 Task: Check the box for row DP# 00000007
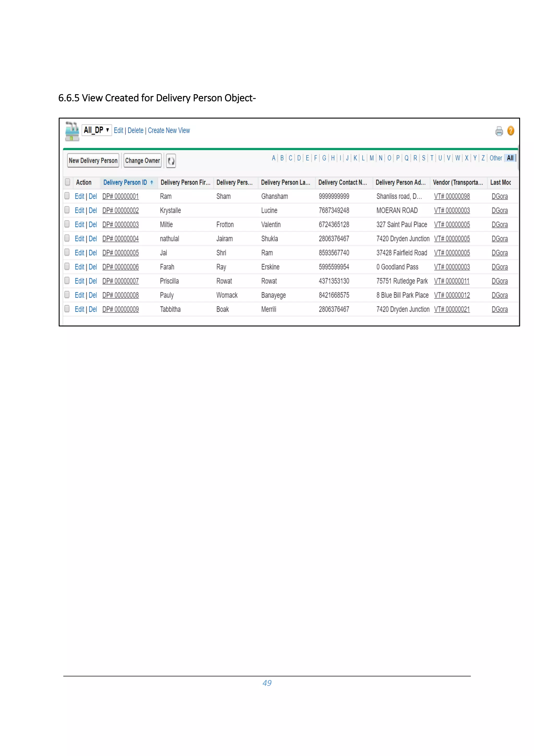click(x=67, y=281)
